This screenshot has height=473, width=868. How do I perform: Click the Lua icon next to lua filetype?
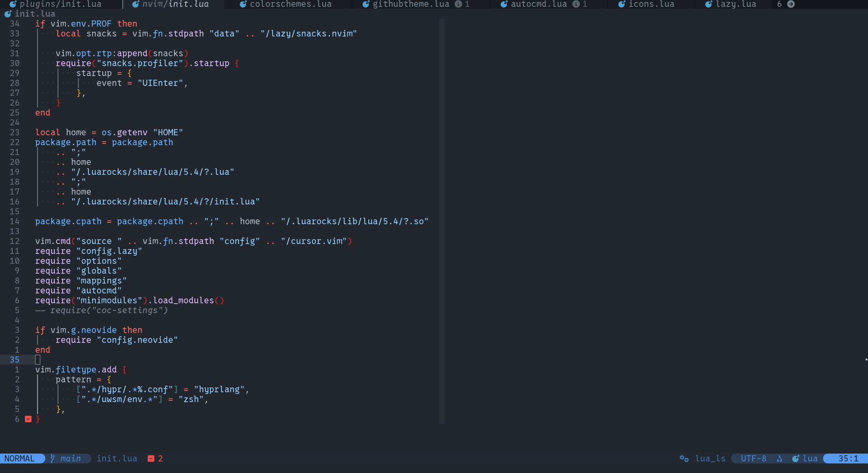(x=795, y=459)
